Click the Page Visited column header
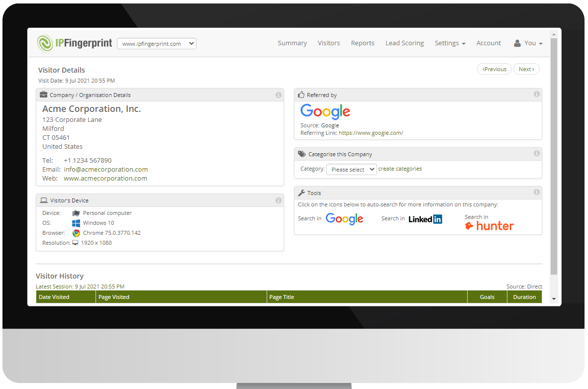The height and width of the screenshot is (389, 588). tap(181, 296)
